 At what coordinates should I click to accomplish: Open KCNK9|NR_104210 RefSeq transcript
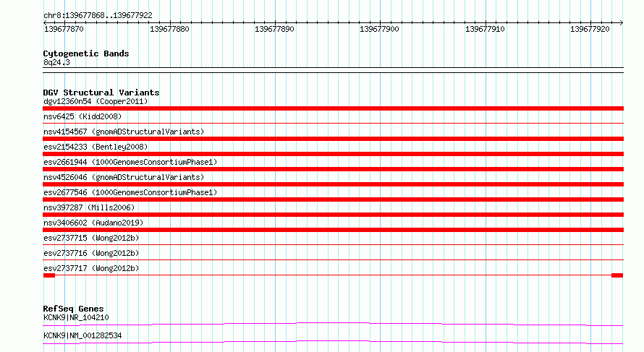(76, 317)
